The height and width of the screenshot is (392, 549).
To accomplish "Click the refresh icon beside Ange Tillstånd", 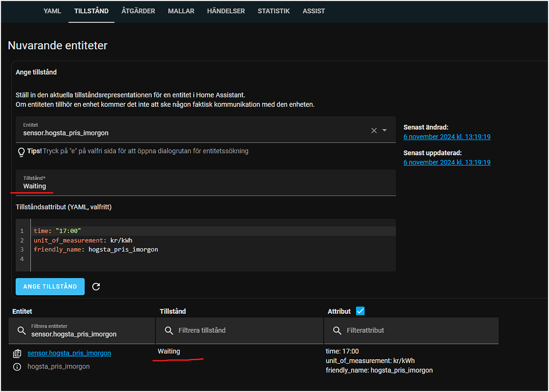I will (x=96, y=287).
